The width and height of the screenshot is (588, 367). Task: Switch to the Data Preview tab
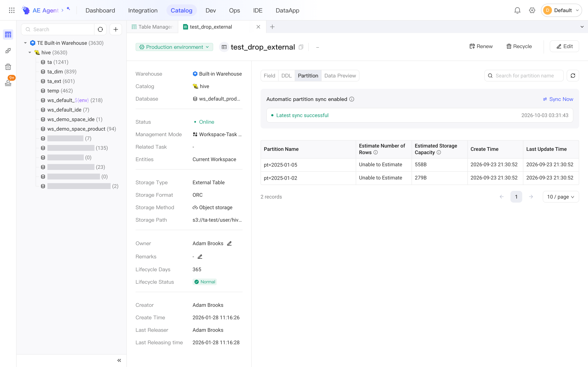pos(340,76)
